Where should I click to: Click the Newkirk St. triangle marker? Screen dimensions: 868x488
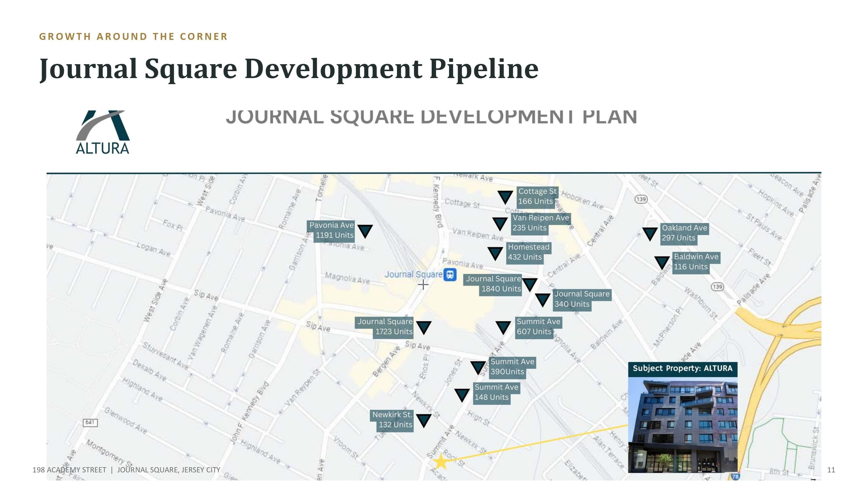pyautogui.click(x=424, y=421)
